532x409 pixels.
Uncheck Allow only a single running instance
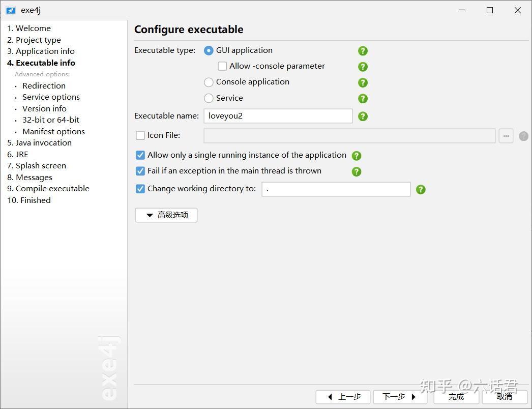(x=140, y=155)
